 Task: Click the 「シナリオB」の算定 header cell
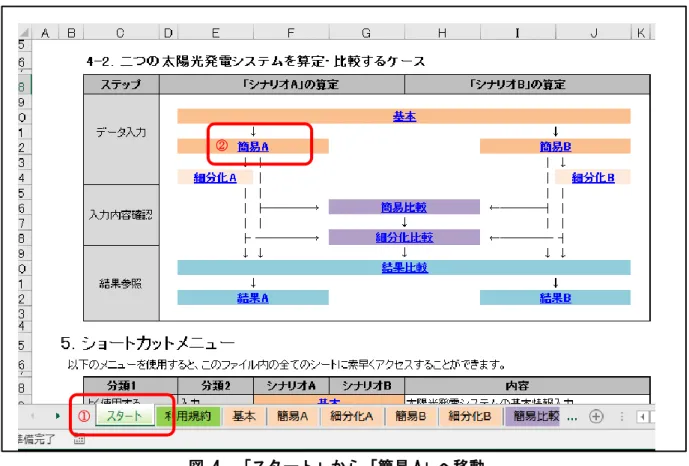(527, 84)
